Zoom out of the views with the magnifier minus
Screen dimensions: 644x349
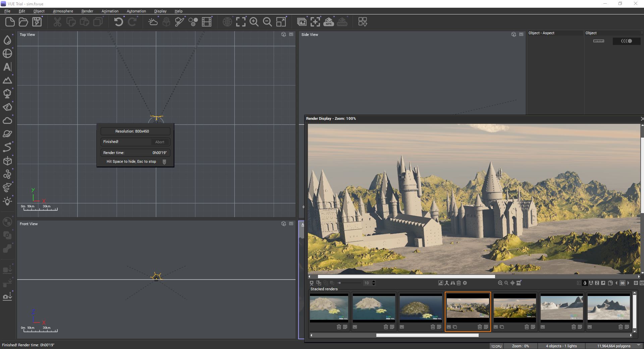tap(268, 22)
